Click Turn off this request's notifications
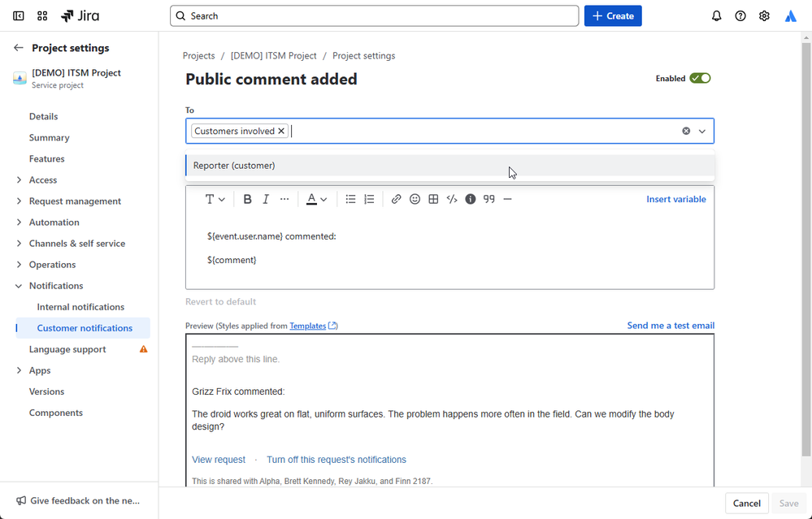 tap(336, 460)
